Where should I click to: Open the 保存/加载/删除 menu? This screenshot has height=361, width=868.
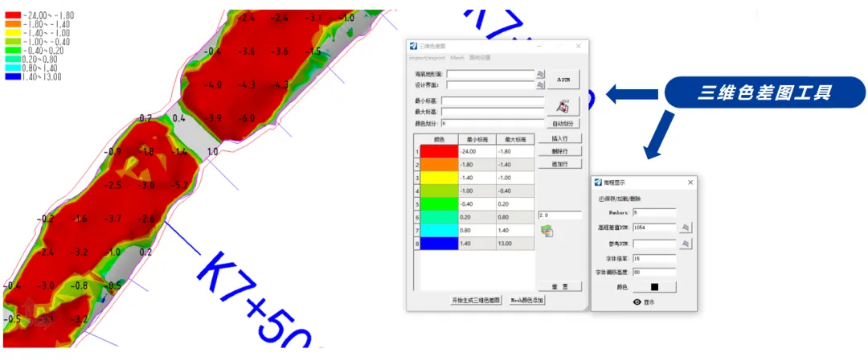click(x=620, y=199)
